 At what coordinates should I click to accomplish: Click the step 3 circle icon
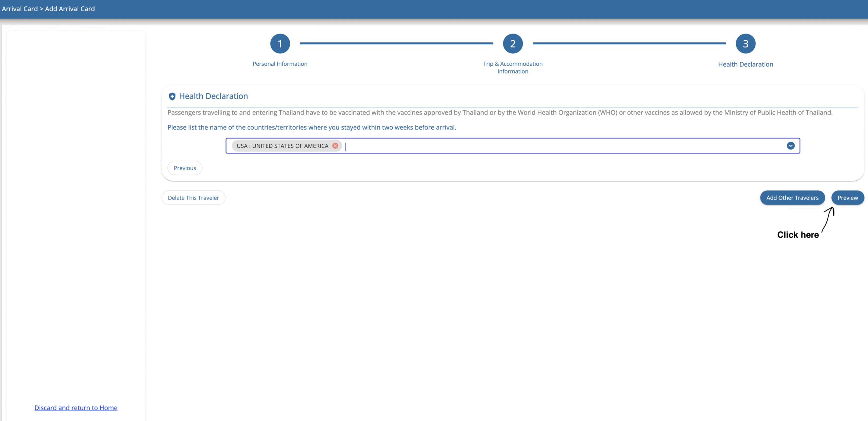[745, 44]
